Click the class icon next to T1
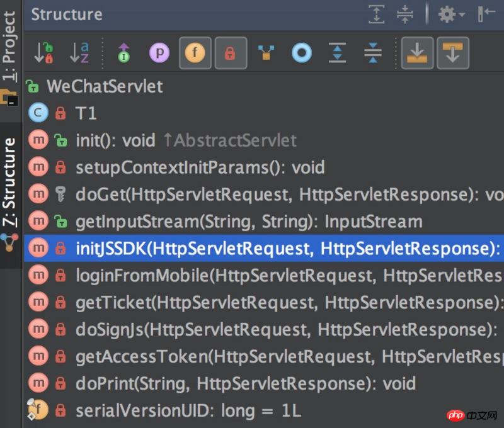The width and height of the screenshot is (504, 428). click(x=38, y=113)
